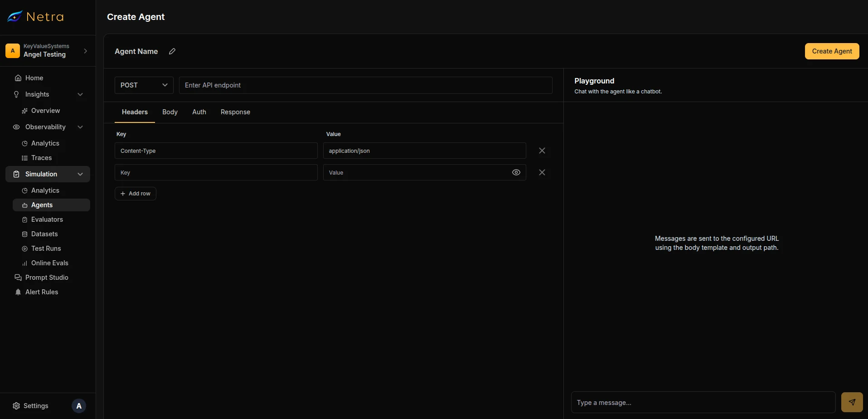Toggle header value visibility with the eye icon
Image resolution: width=868 pixels, height=419 pixels.
pyautogui.click(x=516, y=172)
